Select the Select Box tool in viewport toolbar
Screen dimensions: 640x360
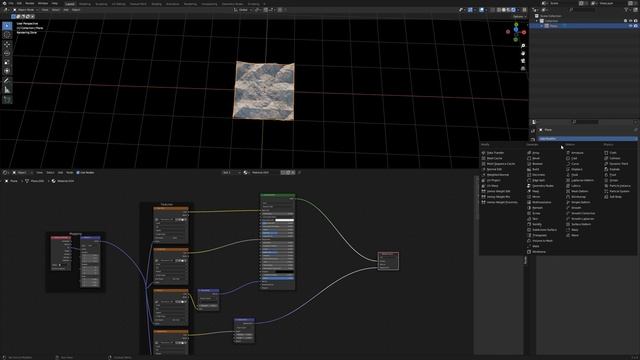[x=7, y=26]
